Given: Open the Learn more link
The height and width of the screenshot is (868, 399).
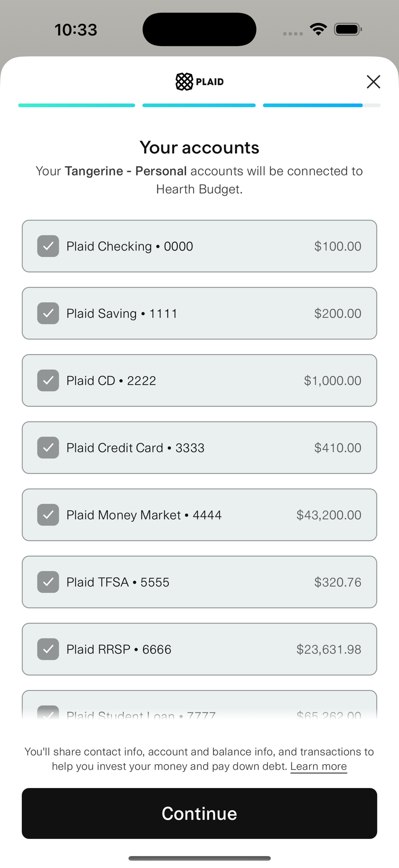Looking at the screenshot, I should (319, 766).
